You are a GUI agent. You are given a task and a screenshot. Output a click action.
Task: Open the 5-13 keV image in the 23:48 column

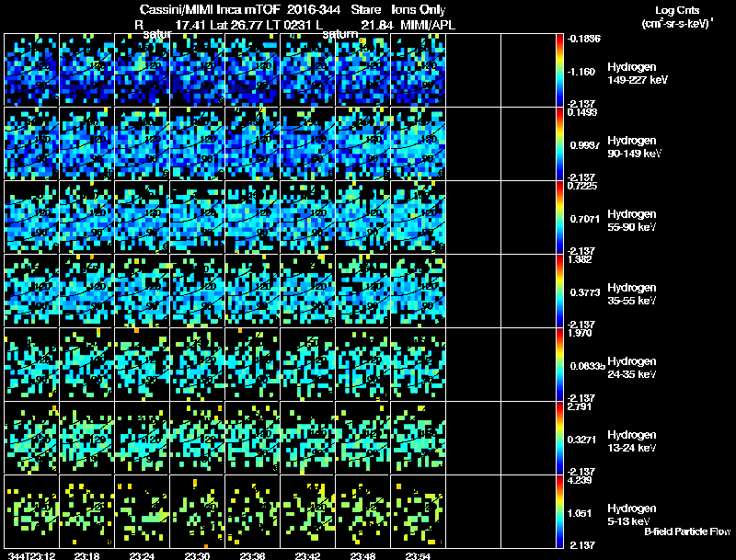362,511
